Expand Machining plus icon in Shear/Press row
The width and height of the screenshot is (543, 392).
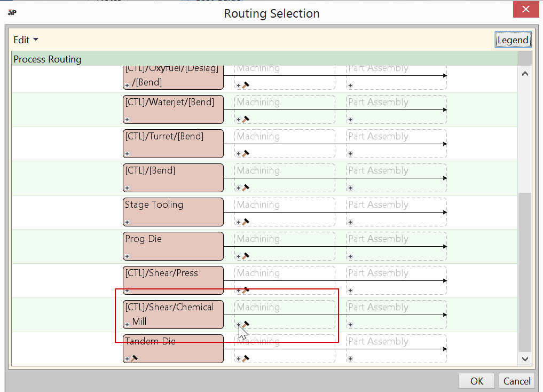239,291
